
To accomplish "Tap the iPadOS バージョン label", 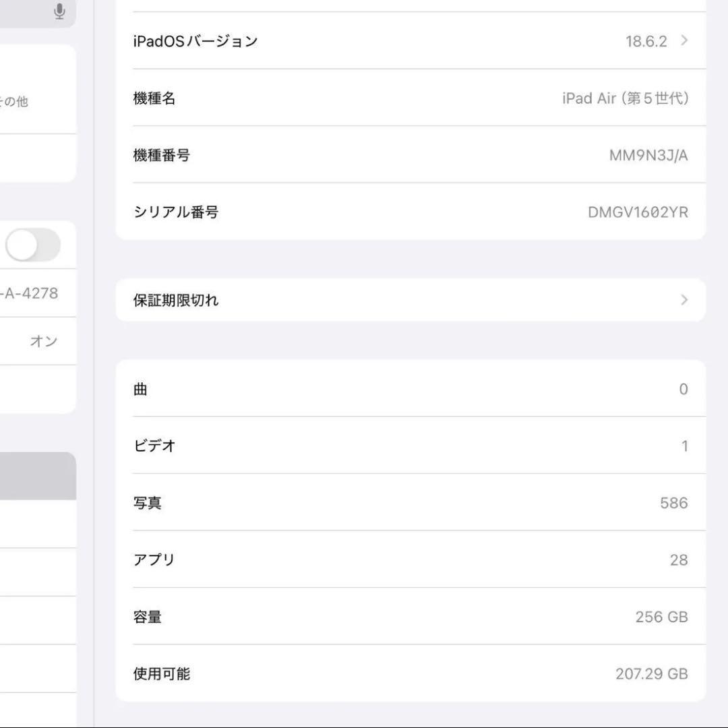I will 195,40.
